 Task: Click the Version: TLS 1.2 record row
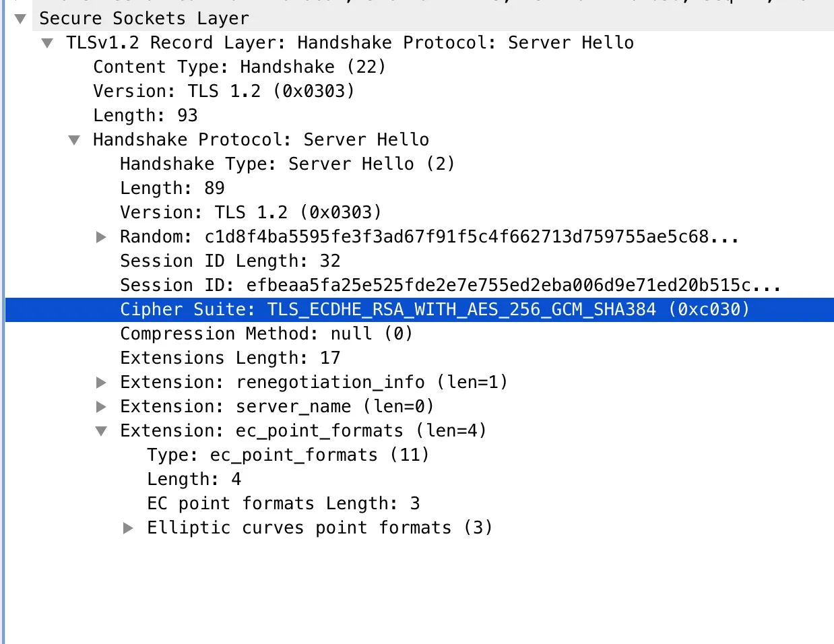(223, 92)
